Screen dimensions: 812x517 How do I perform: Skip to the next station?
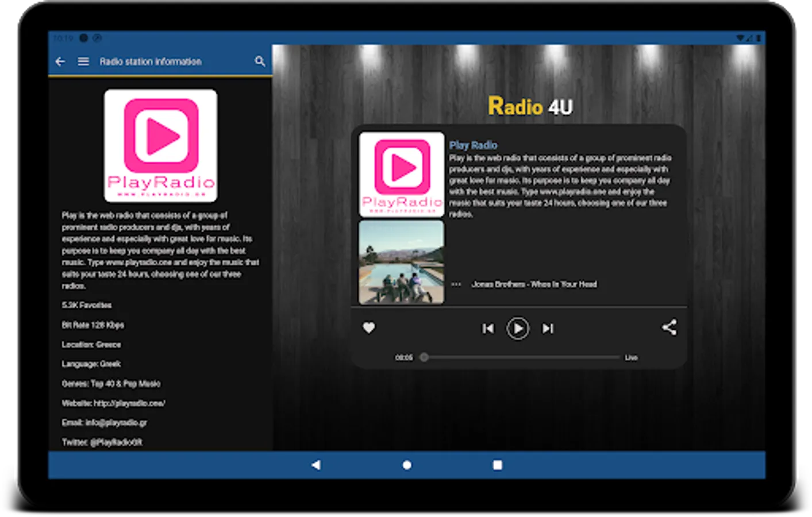click(548, 329)
